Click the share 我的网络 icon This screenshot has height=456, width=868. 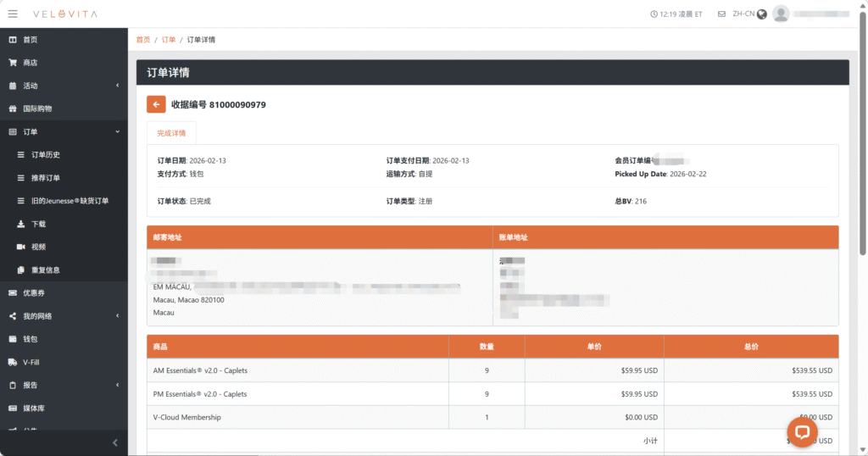pos(13,316)
